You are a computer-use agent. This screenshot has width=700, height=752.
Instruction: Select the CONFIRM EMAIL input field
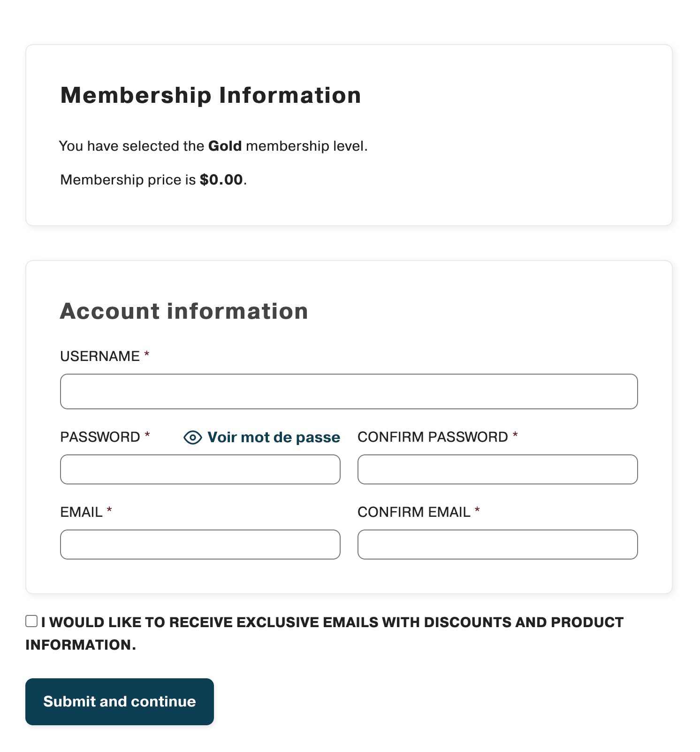pyautogui.click(x=497, y=544)
